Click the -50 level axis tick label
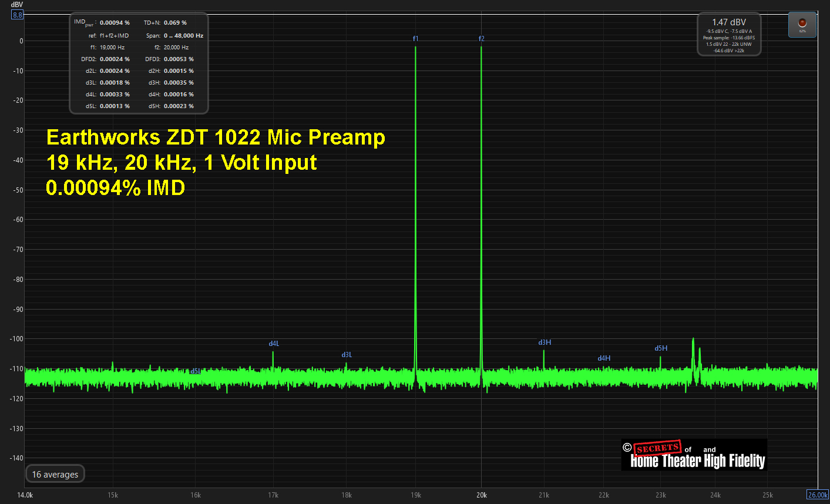This screenshot has height=504, width=830. 18,190
